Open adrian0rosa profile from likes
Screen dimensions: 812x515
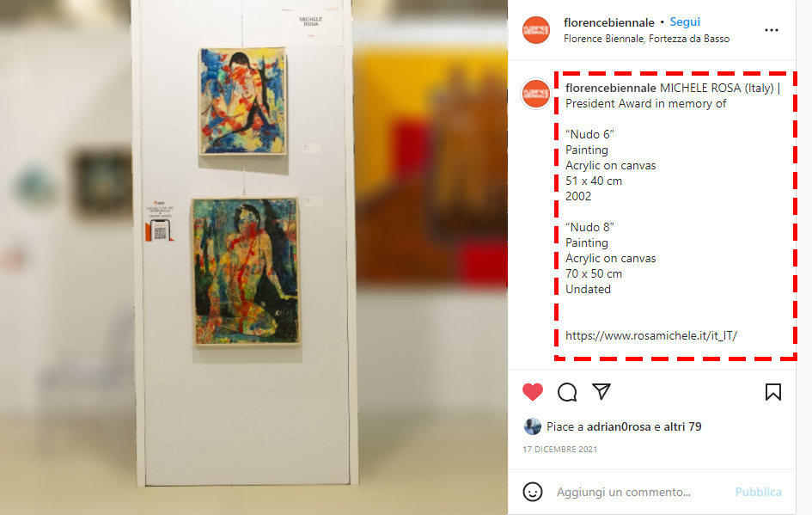(619, 426)
